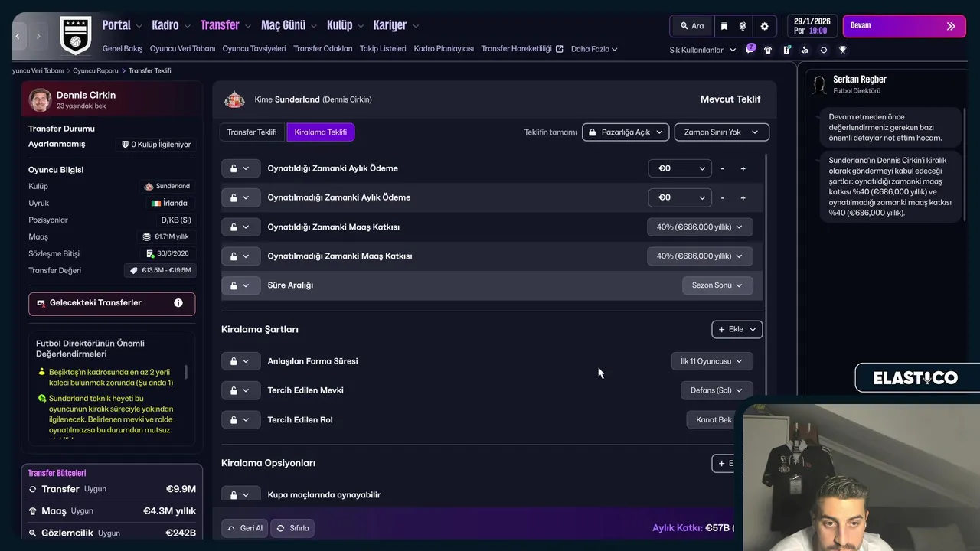Toggle lock on Süre Aralığı row
This screenshot has height=551, width=980.
tap(240, 285)
